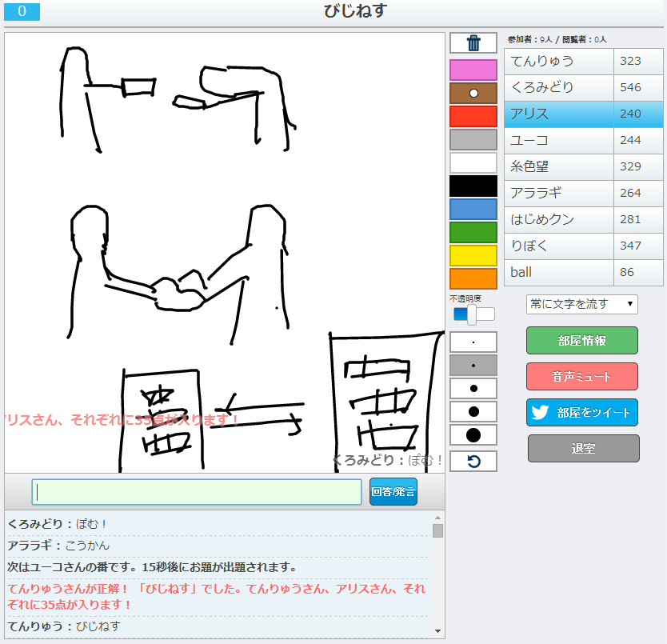This screenshot has height=644, width=667.
Task: Click chat message くろみどり：ぽむ！
Action: click(x=57, y=524)
